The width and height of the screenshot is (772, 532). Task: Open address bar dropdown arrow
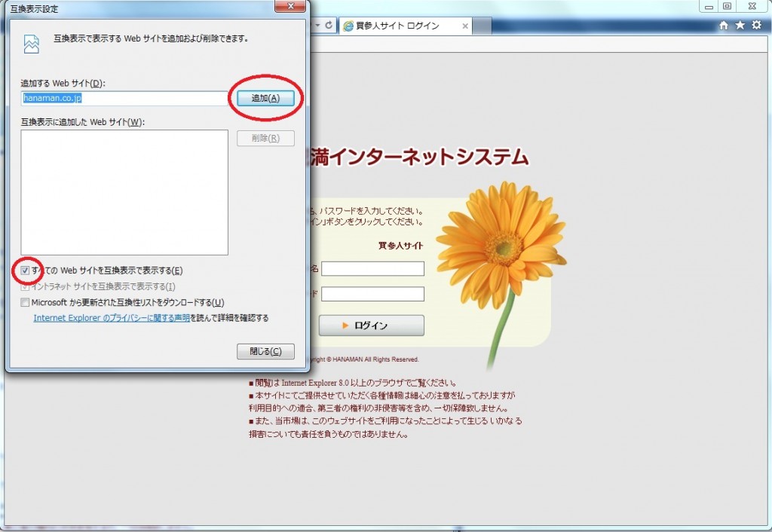(317, 25)
